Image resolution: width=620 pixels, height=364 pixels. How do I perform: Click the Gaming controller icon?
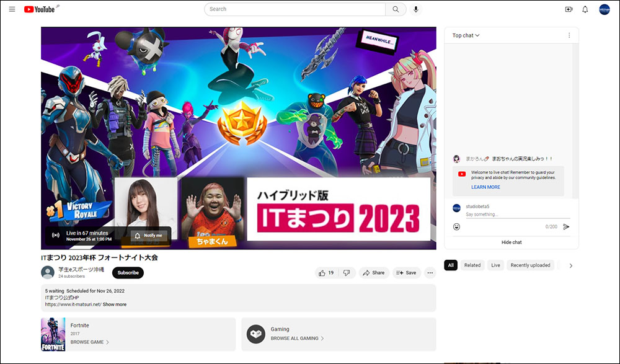tap(256, 334)
